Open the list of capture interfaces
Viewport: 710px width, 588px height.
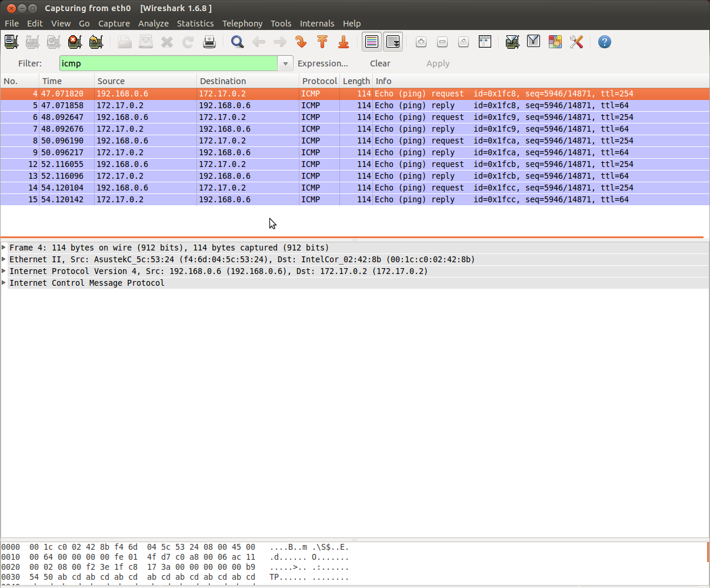11,42
